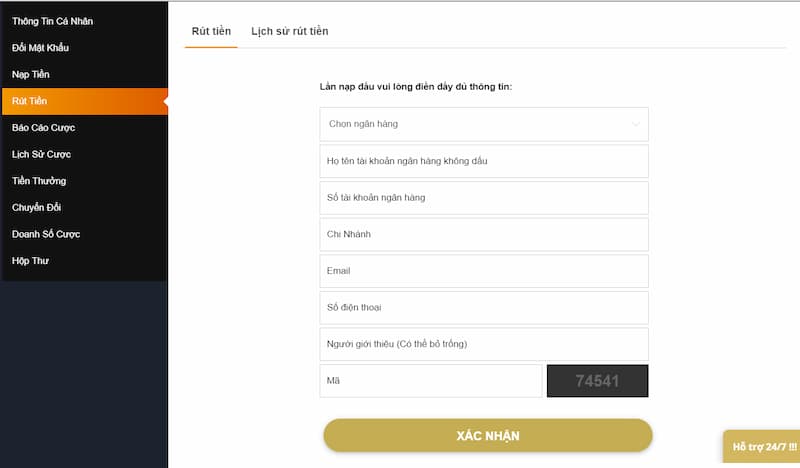Image resolution: width=800 pixels, height=468 pixels.
Task: Focus the Chi Nhánh input field
Action: 484,234
